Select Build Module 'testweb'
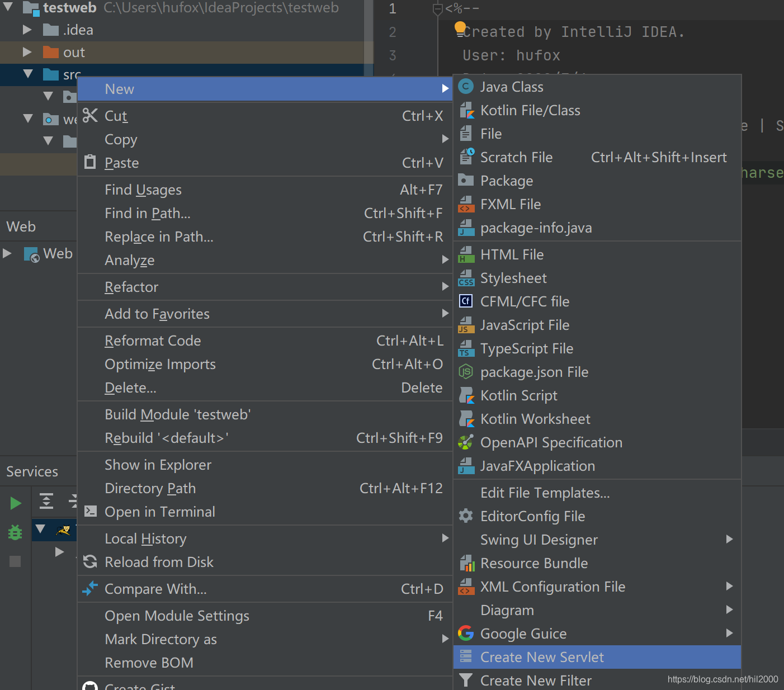The height and width of the screenshot is (690, 784). (x=265, y=414)
